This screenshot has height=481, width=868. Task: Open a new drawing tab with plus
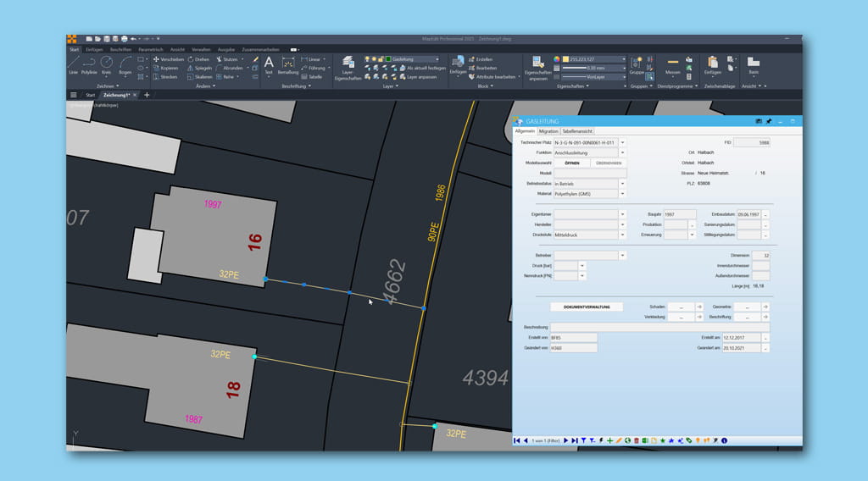pos(147,95)
